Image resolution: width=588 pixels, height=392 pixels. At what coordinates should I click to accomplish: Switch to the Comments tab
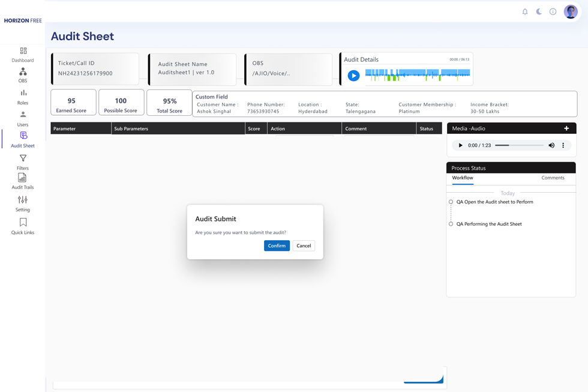(x=553, y=178)
